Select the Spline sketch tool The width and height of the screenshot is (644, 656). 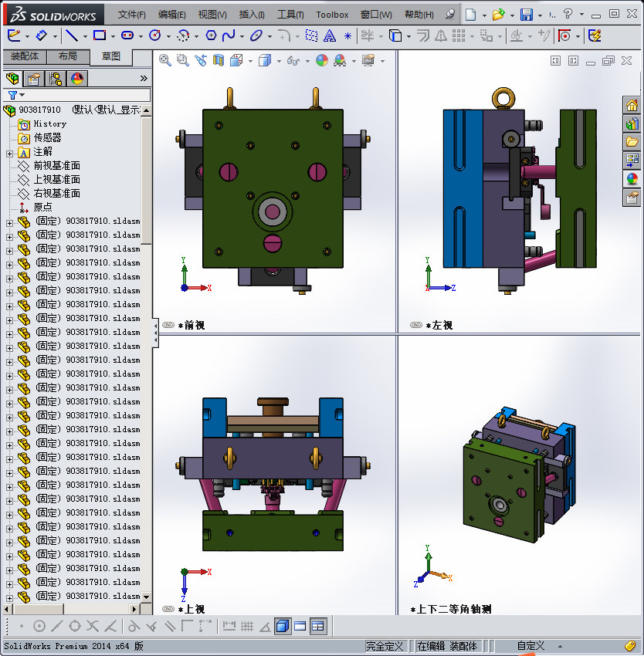pos(229,36)
